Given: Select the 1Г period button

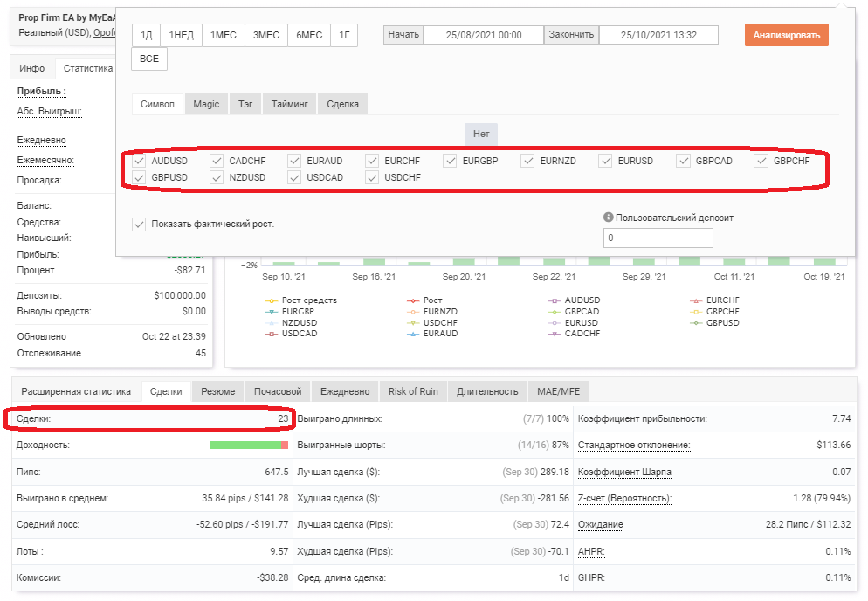Looking at the screenshot, I should pyautogui.click(x=344, y=36).
